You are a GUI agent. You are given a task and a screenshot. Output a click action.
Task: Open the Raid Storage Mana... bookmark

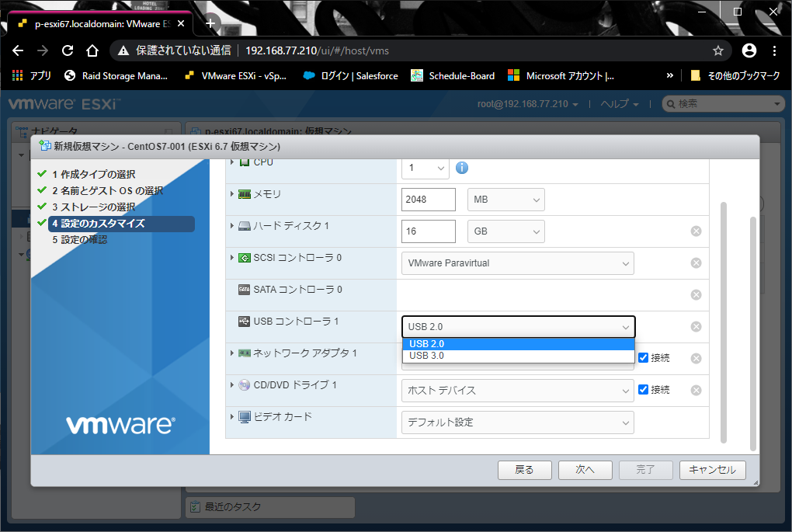coord(116,76)
